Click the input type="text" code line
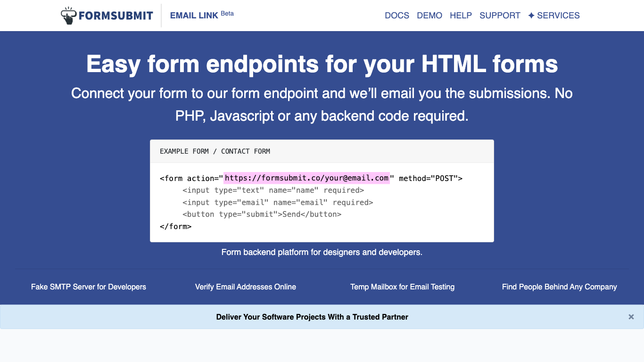 273,190
